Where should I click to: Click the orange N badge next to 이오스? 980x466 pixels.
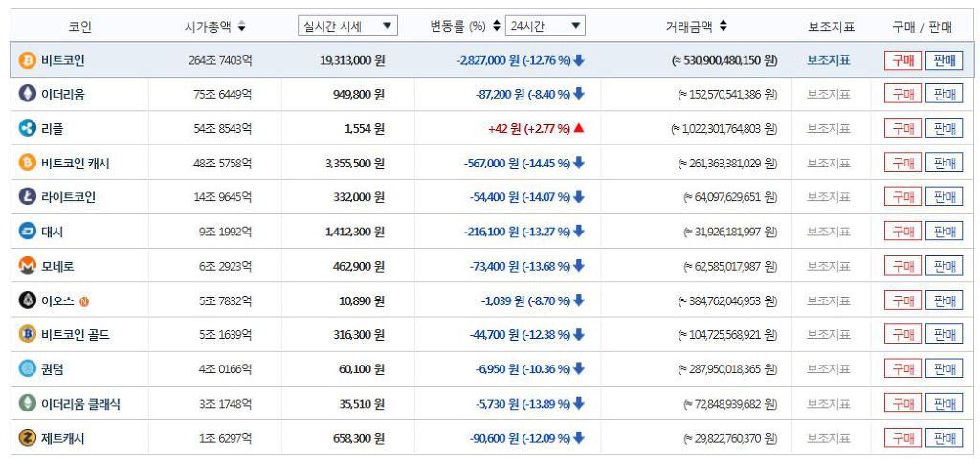84,301
